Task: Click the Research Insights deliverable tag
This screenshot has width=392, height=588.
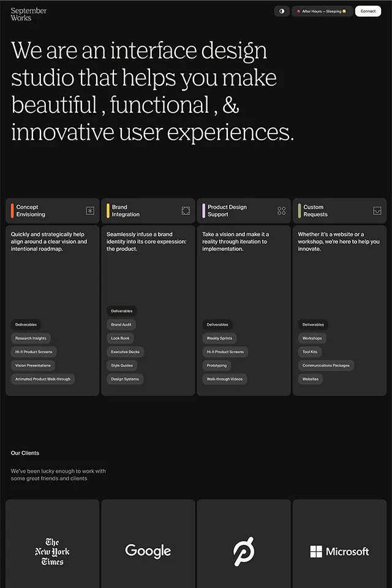Action: pos(31,338)
